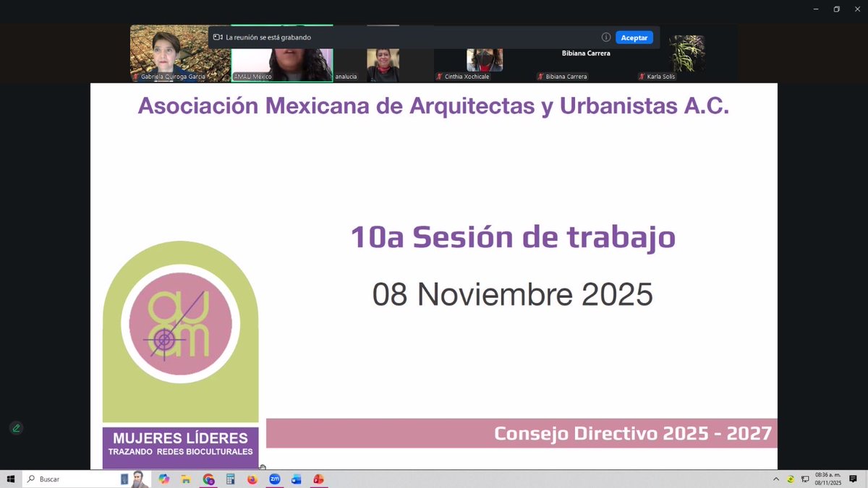Image resolution: width=868 pixels, height=488 pixels.
Task: Minimize the Zoom meeting window
Action: coord(816,9)
